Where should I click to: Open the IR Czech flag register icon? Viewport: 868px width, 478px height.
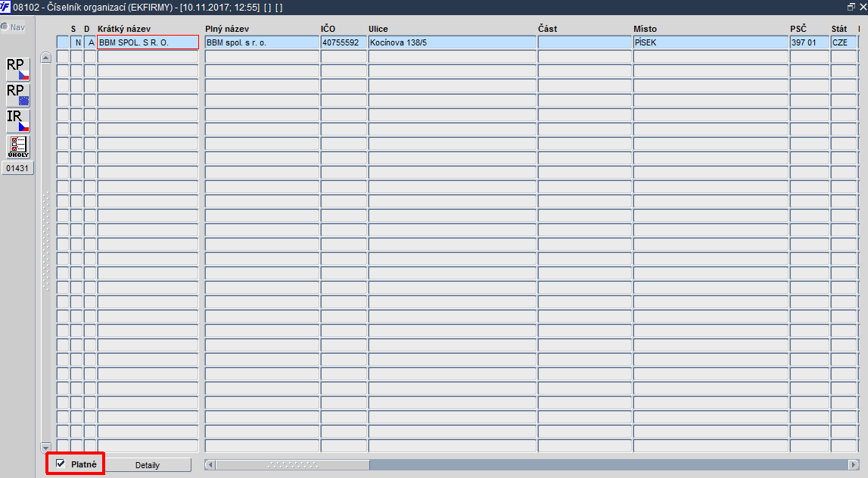[x=17, y=120]
